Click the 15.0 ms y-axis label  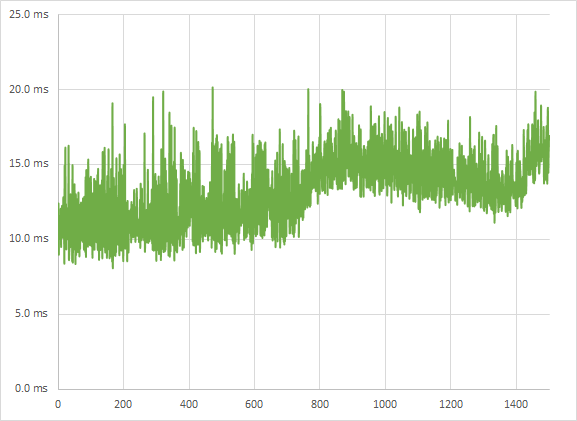pyautogui.click(x=29, y=163)
